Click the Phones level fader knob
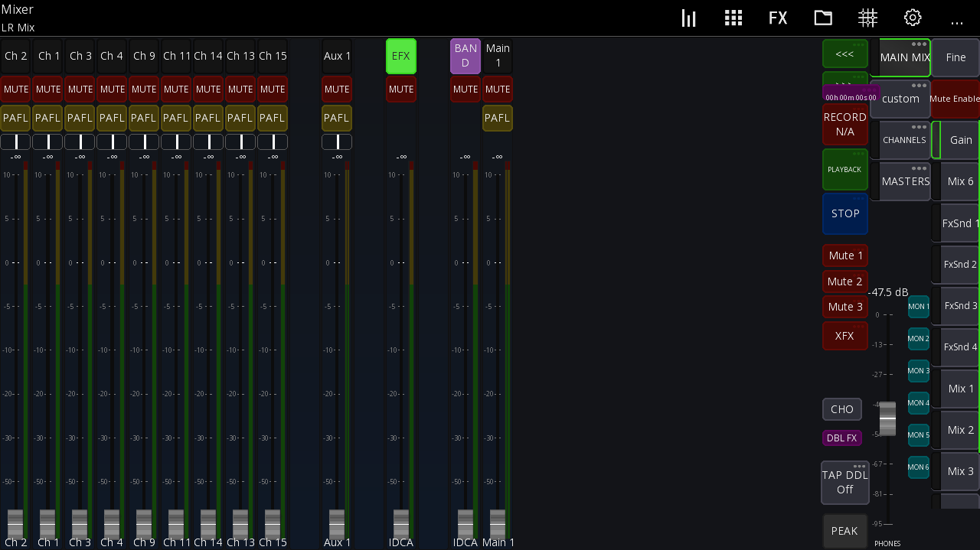The height and width of the screenshot is (550, 980). coord(887,418)
